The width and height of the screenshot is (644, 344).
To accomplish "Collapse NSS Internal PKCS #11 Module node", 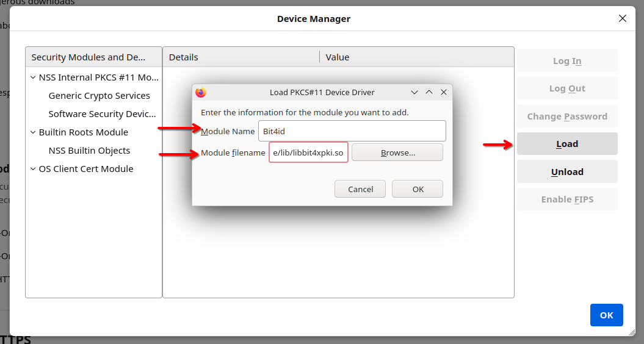I will [33, 77].
